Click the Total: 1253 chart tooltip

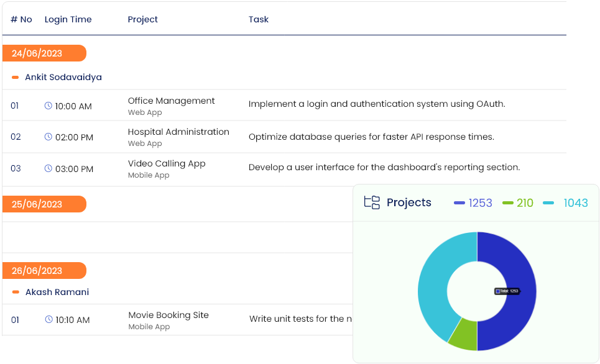click(x=507, y=291)
